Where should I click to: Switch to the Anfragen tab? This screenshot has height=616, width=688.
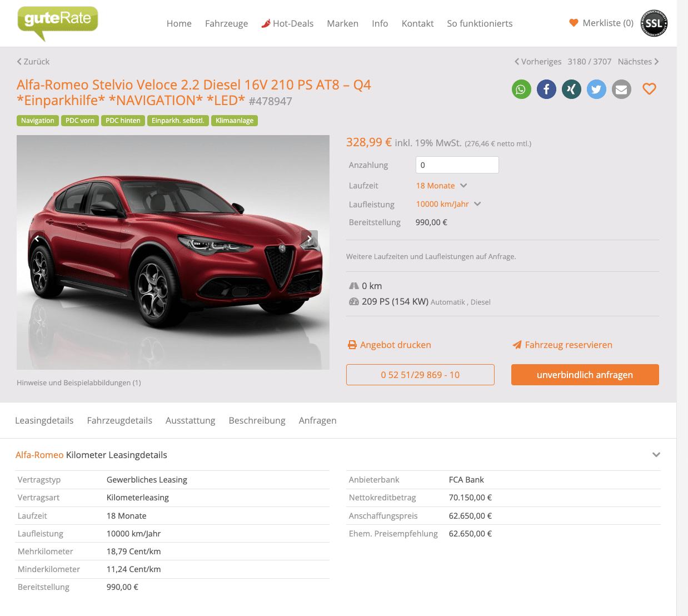click(x=318, y=420)
